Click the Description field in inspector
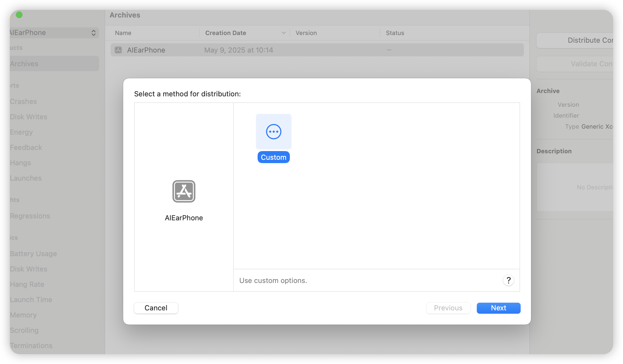This screenshot has height=364, width=623. point(575,187)
